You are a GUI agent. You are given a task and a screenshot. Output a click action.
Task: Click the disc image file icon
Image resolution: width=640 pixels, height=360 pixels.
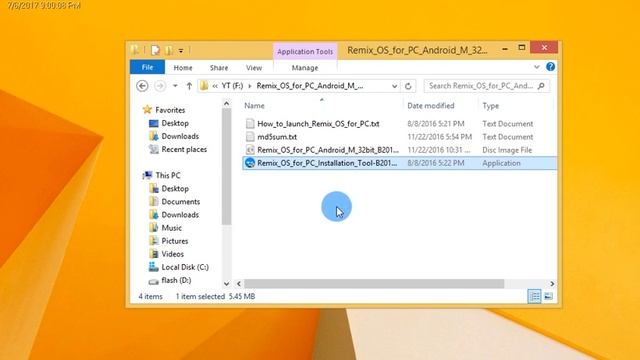tap(250, 150)
